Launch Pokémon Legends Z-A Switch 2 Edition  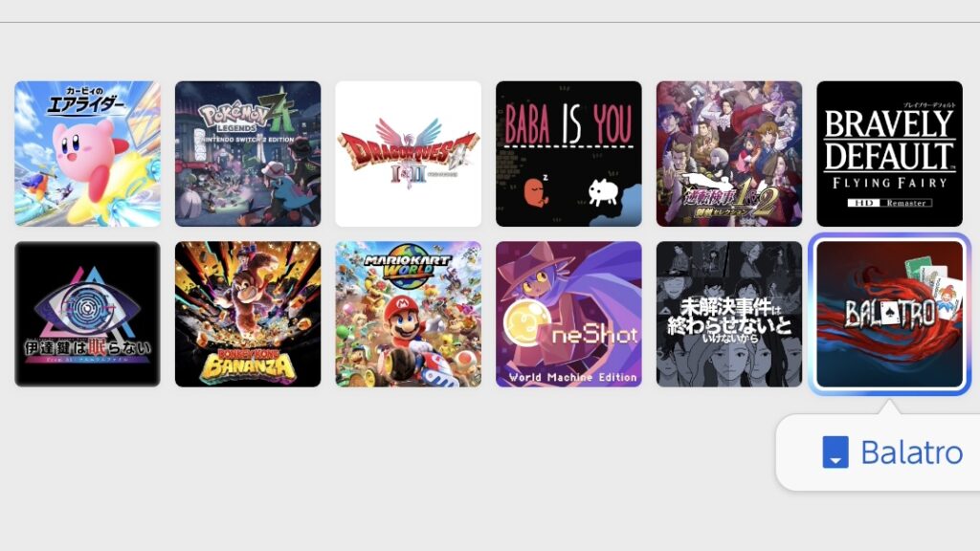248,154
